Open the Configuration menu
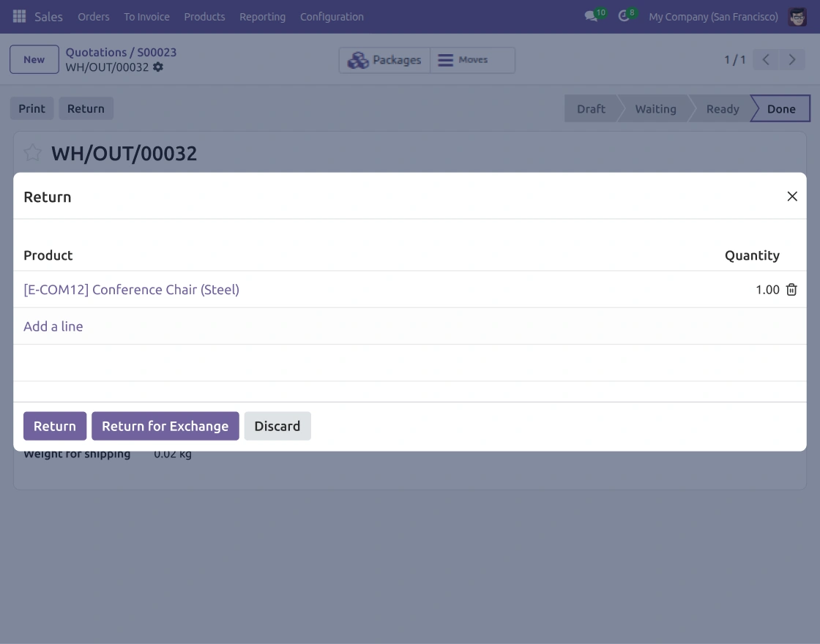This screenshot has width=820, height=644. click(x=332, y=17)
